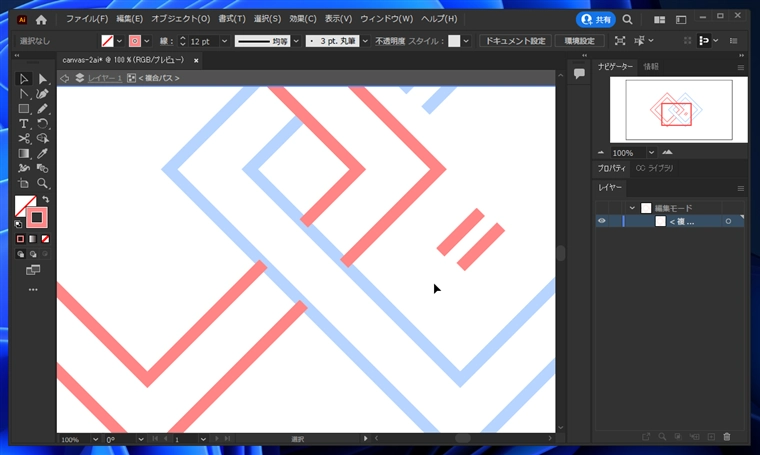This screenshot has height=455, width=760.
Task: Enable Draw Behind mode
Action: point(32,254)
